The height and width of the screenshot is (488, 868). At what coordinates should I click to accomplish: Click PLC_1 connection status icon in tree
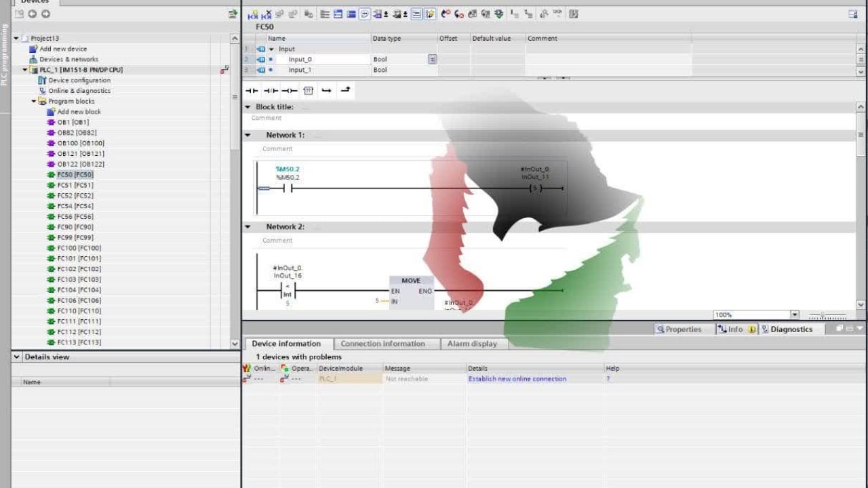point(224,69)
